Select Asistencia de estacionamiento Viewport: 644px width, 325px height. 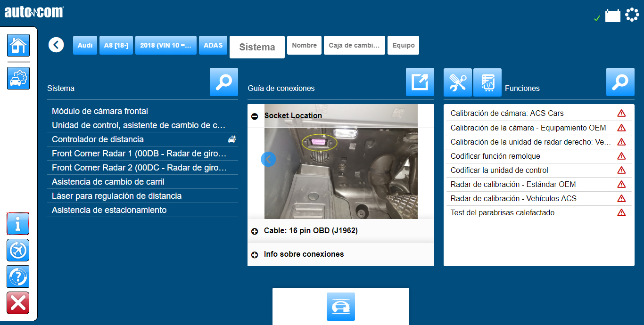pyautogui.click(x=142, y=210)
